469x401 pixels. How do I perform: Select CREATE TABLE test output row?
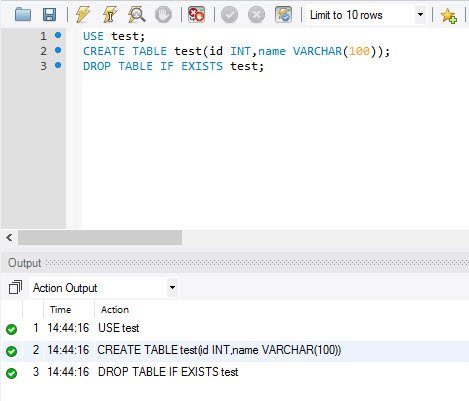[x=234, y=350]
